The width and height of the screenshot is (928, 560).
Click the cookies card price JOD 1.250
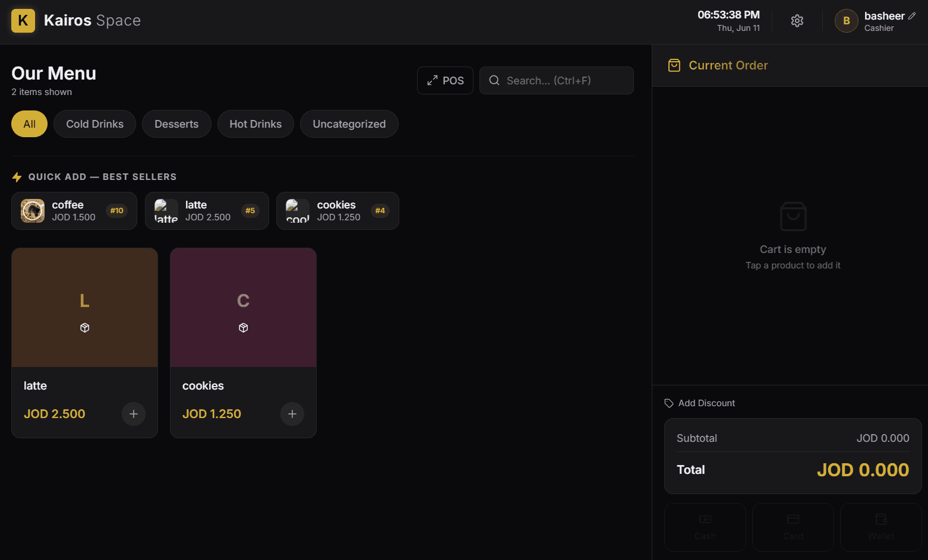coord(212,414)
